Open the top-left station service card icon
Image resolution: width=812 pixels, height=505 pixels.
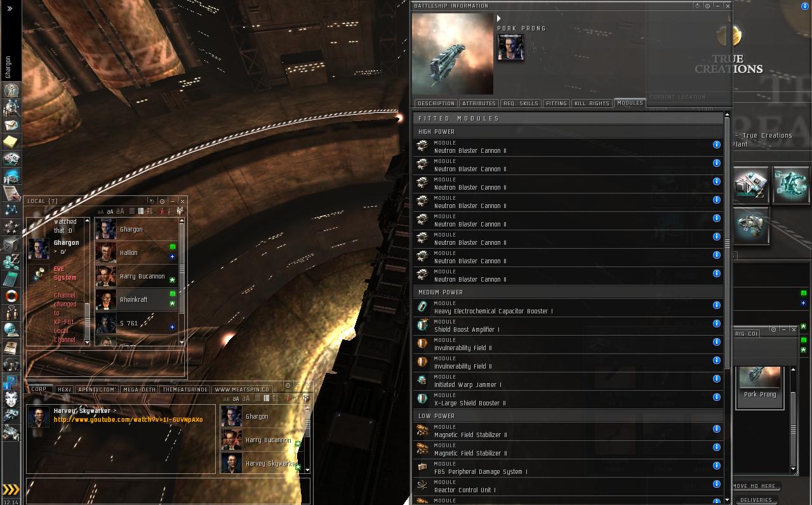(751, 185)
